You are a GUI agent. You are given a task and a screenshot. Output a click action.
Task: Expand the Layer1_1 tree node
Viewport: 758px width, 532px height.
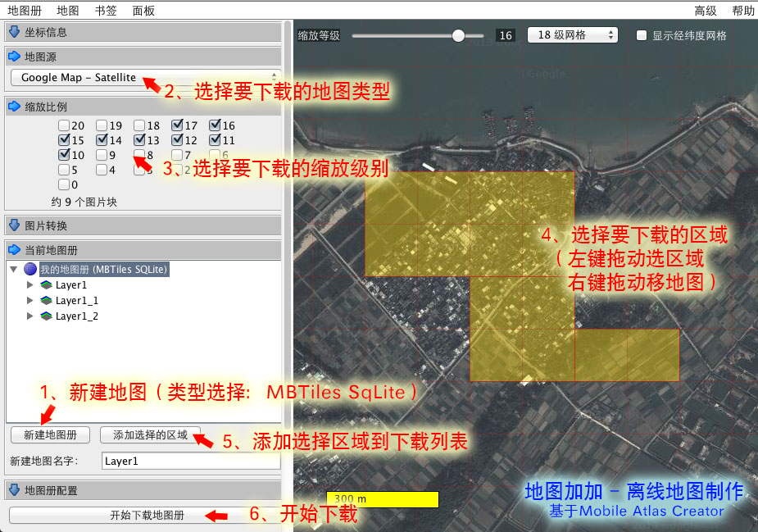tap(30, 300)
